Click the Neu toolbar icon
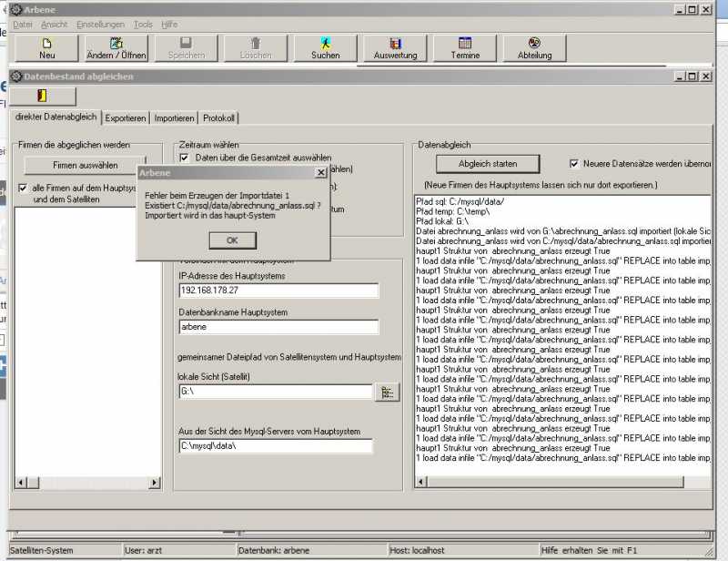Image resolution: width=728 pixels, height=561 pixels. (x=46, y=48)
